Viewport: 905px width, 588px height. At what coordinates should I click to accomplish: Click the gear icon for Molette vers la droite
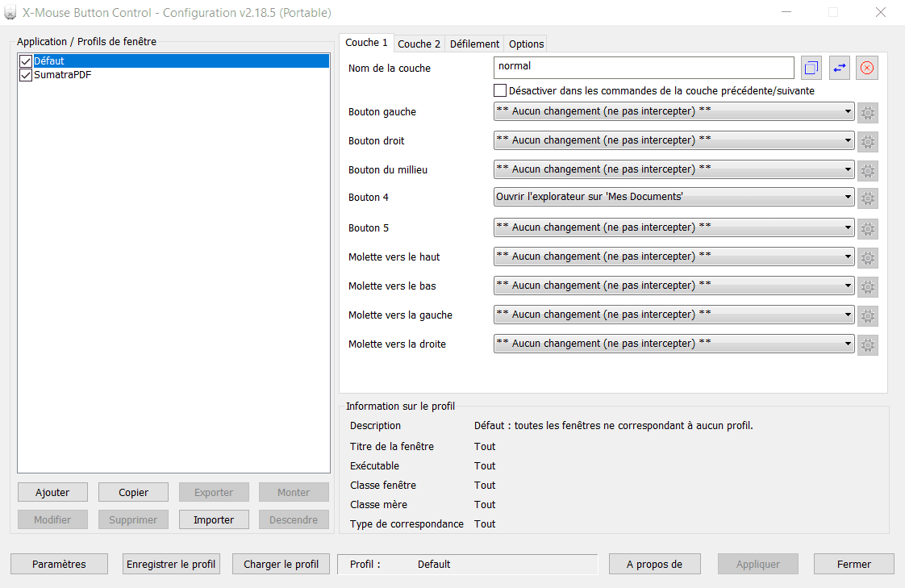coord(868,345)
